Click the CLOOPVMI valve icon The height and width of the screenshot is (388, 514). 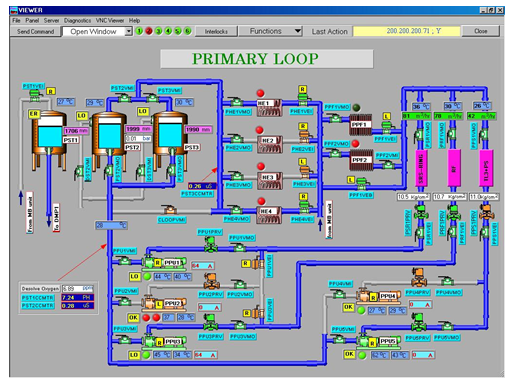[x=170, y=210]
